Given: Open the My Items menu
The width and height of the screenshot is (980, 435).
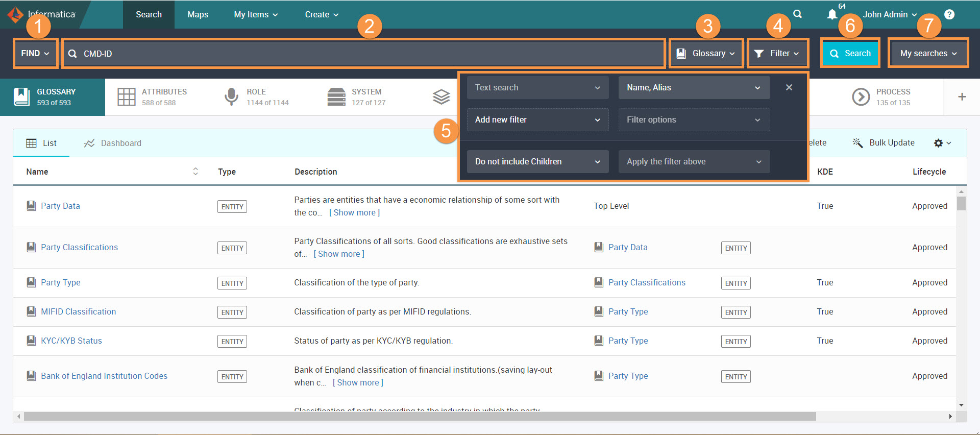Looking at the screenshot, I should 256,14.
